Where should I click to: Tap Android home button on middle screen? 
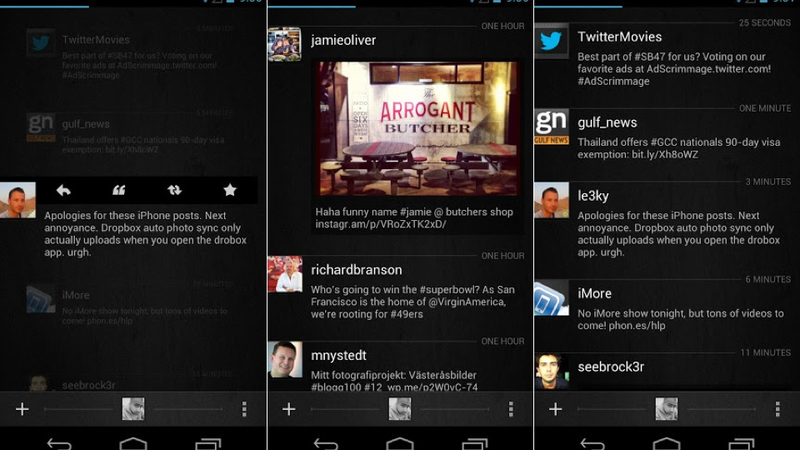[x=400, y=444]
